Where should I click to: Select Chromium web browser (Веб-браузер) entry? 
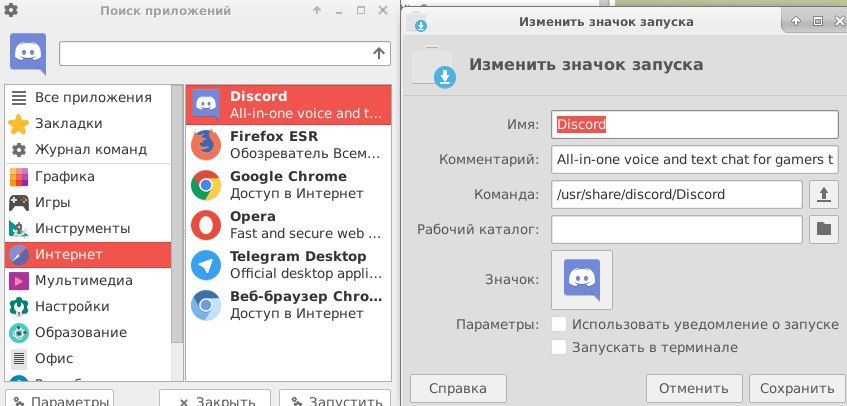[x=288, y=304]
